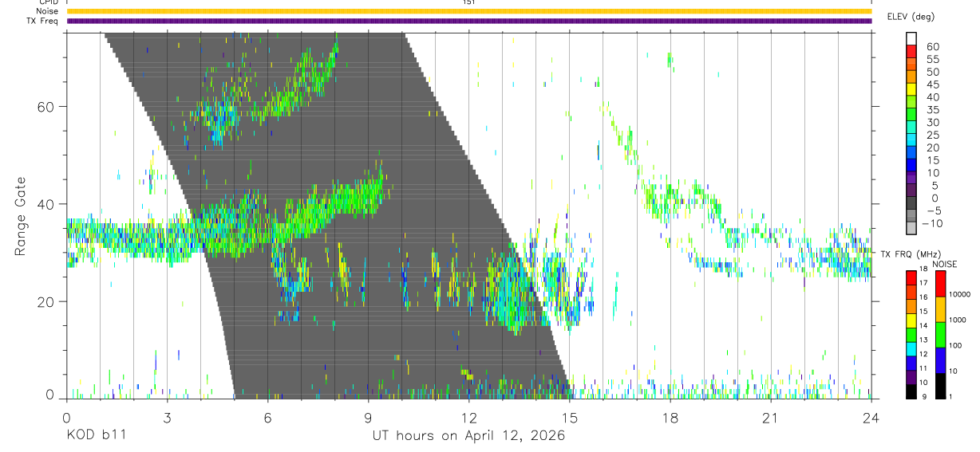980x452 pixels.
Task: Select the cyan 25-30 elevation swatch
Action: 911,128
